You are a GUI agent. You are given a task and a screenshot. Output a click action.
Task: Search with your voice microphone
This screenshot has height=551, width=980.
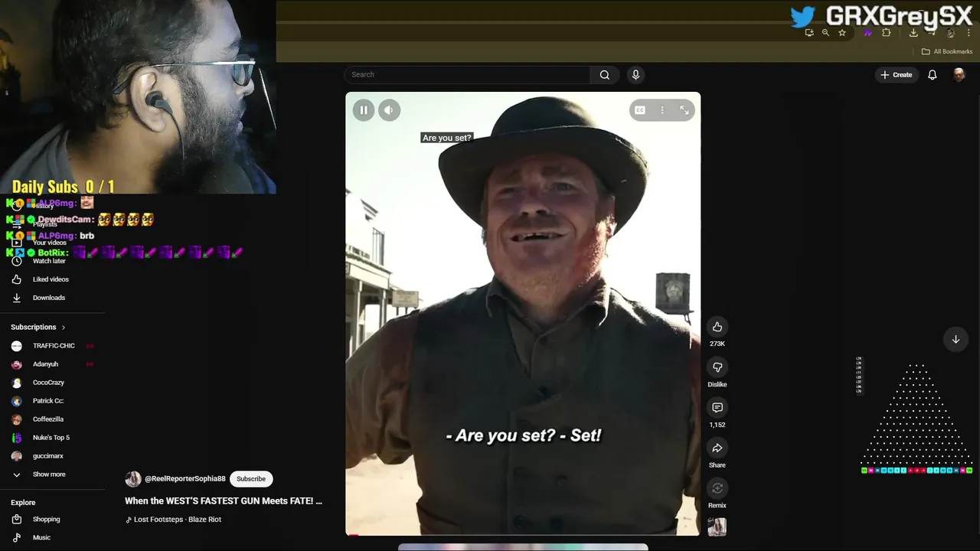[635, 74]
